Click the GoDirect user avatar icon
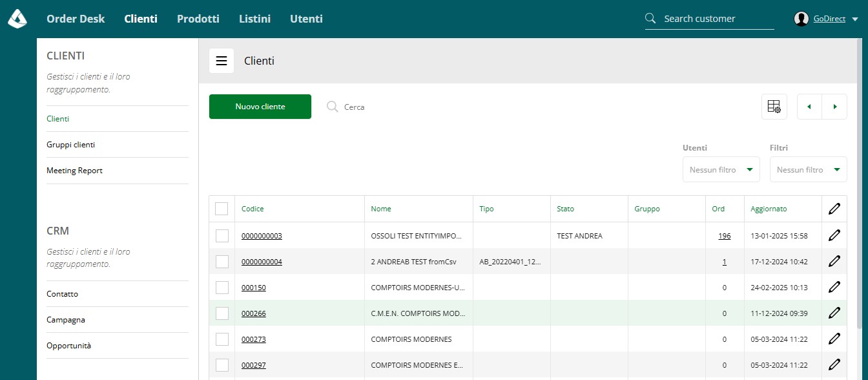 (801, 19)
